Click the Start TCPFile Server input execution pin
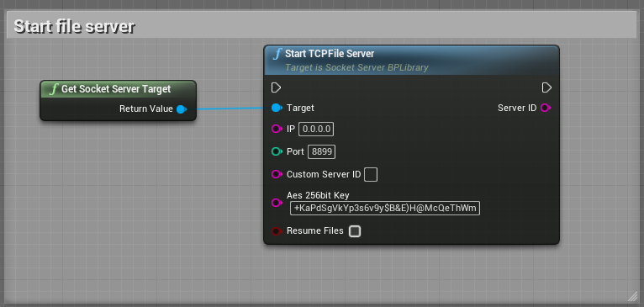Screen dimensions: 644x307 pos(276,87)
